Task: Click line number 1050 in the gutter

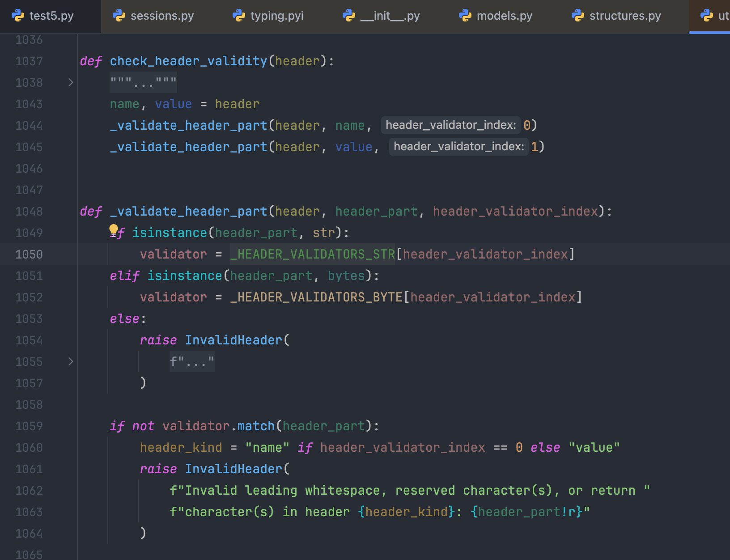Action: (29, 255)
